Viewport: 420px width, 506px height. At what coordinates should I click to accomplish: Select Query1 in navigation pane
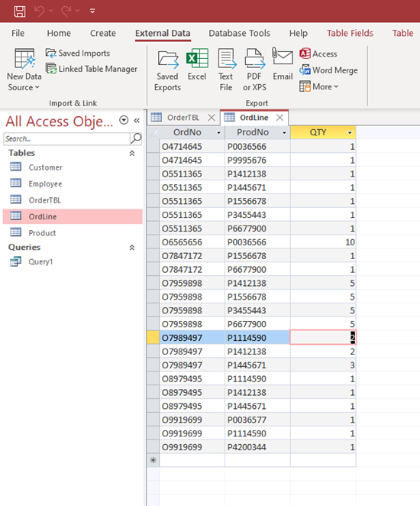pyautogui.click(x=40, y=261)
